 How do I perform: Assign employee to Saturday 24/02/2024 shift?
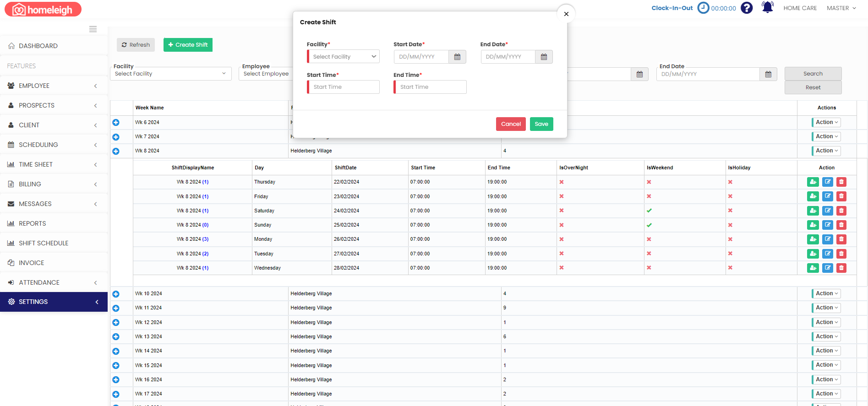pyautogui.click(x=813, y=211)
